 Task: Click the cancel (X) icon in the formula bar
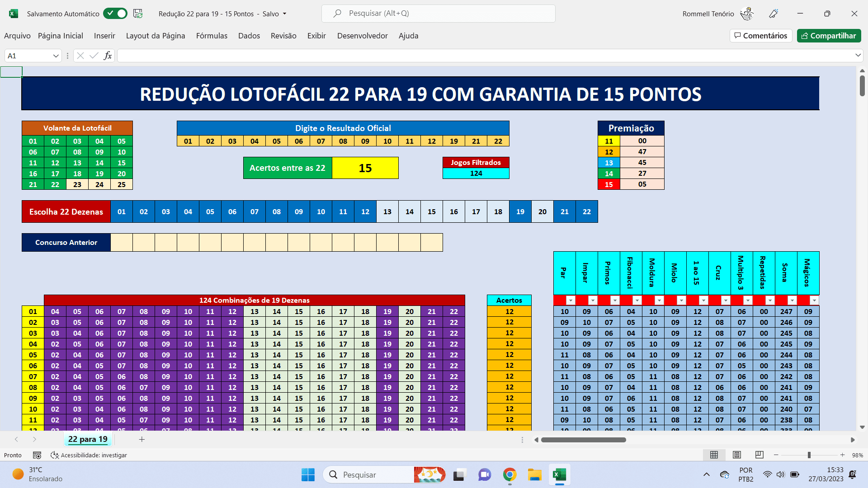tap(80, 56)
